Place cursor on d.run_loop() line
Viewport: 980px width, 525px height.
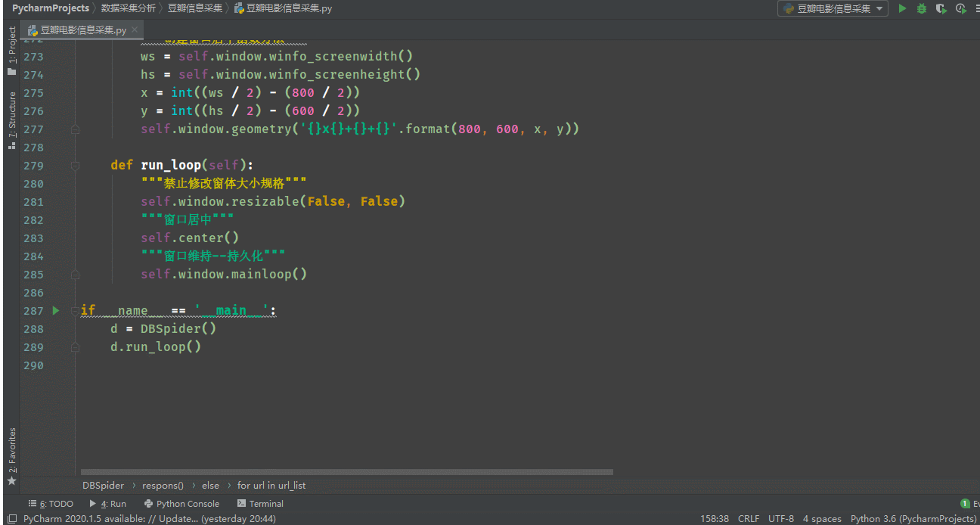point(156,346)
